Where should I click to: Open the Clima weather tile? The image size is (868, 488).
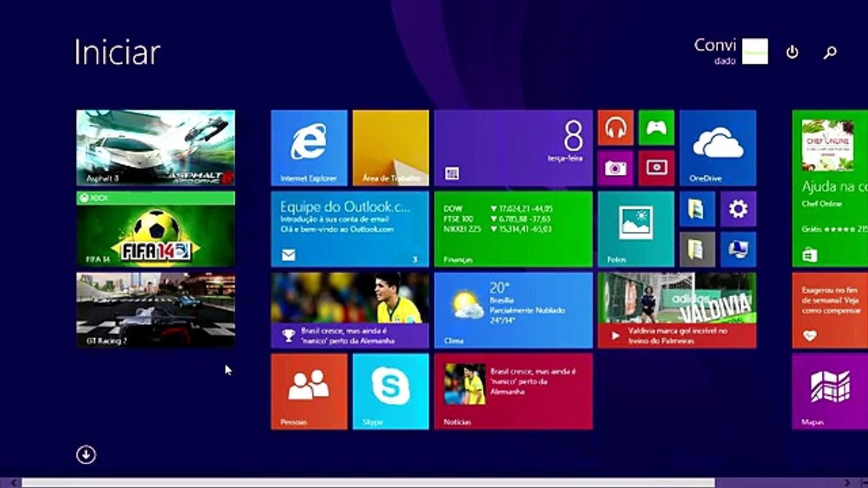[513, 310]
